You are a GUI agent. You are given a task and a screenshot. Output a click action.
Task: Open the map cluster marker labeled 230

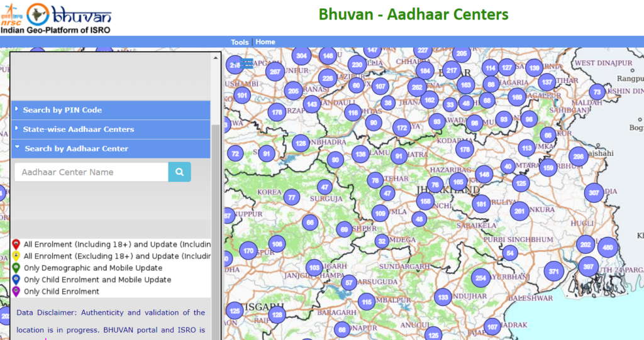[357, 65]
